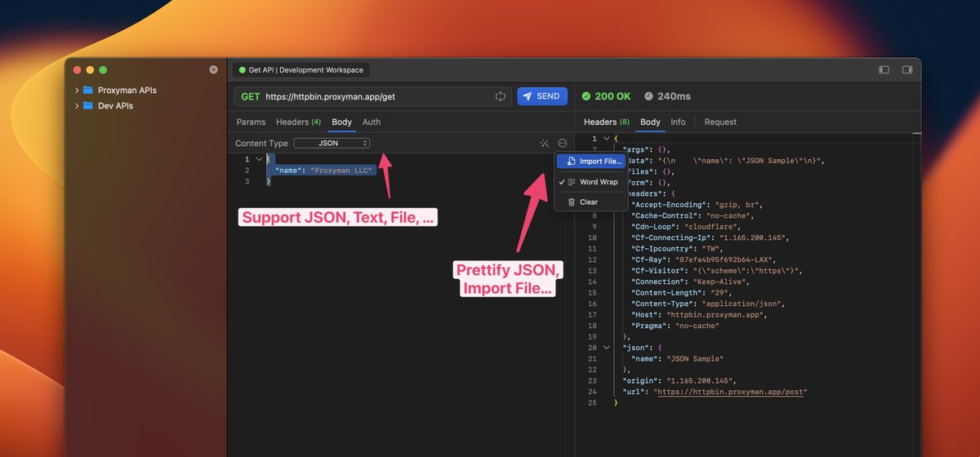Expand the Dev APIs folder chevron

click(77, 106)
